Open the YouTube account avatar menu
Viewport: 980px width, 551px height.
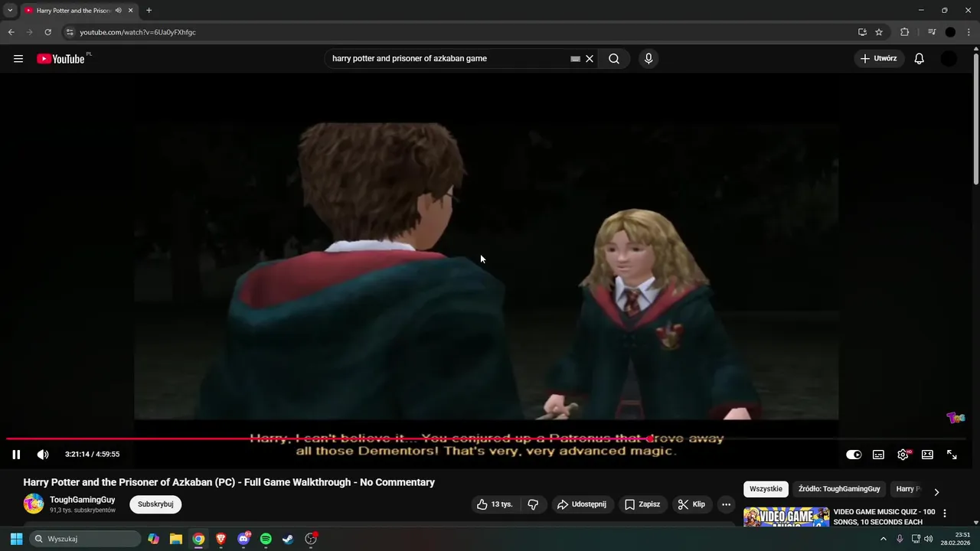tap(949, 59)
